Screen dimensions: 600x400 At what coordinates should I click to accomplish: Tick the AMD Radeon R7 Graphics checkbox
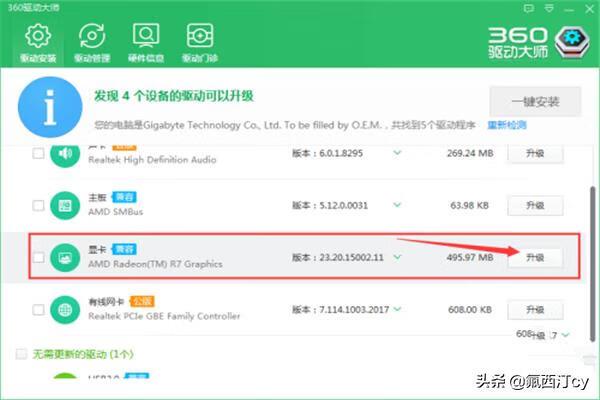[x=38, y=258]
